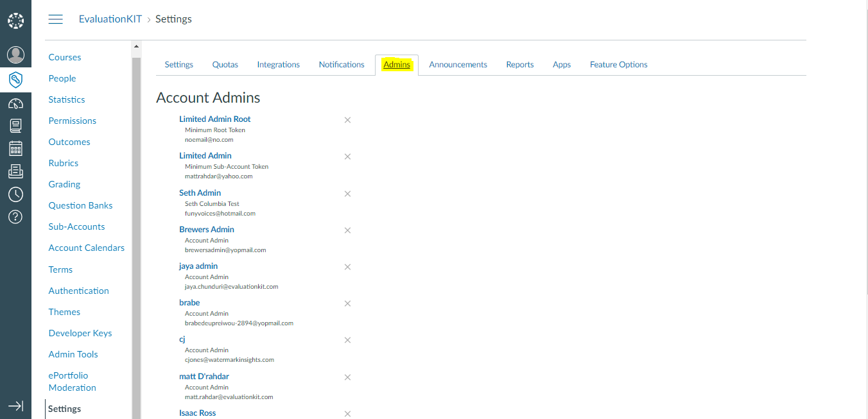
Task: Switch to the Settings tab
Action: [x=178, y=65]
